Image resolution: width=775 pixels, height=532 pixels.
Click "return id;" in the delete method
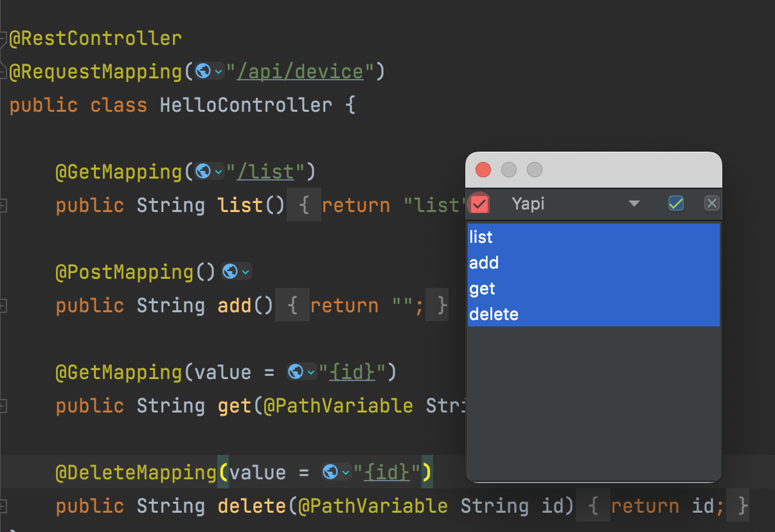(668, 506)
